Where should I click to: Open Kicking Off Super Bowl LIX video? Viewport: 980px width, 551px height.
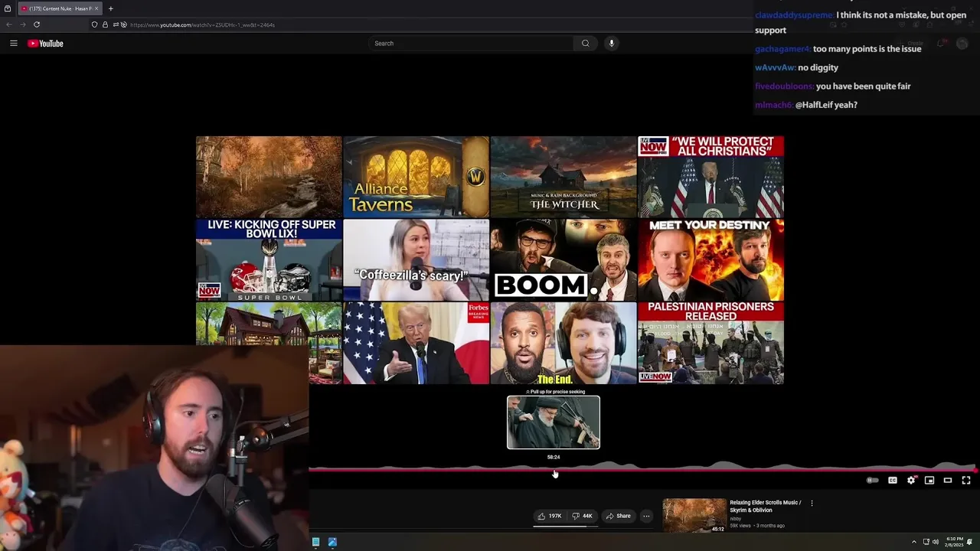click(269, 259)
